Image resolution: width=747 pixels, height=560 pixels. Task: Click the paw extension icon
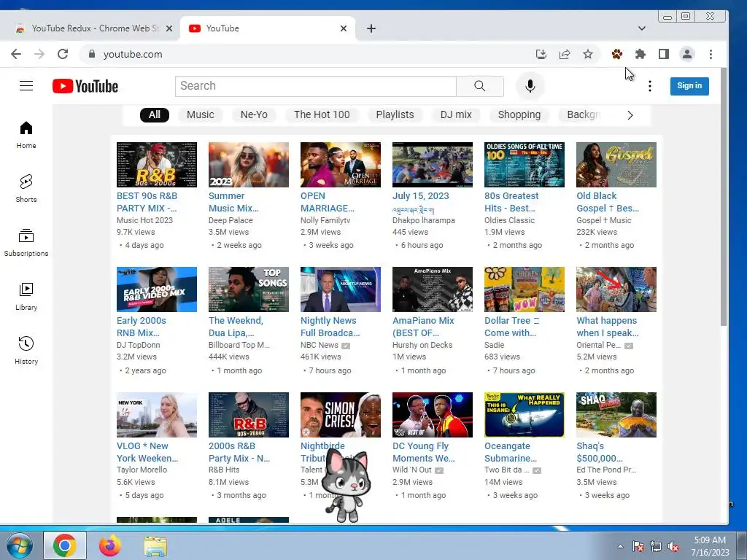point(617,54)
